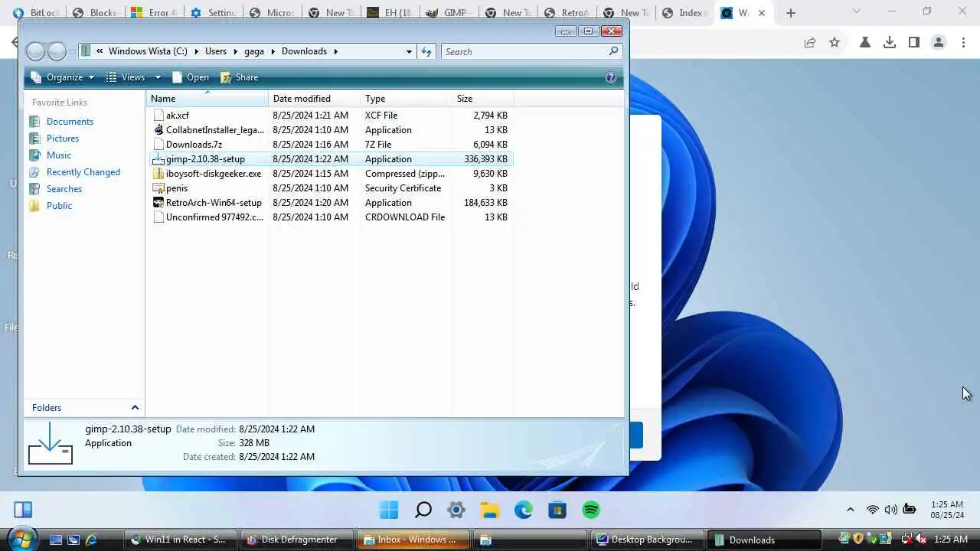980x551 pixels.
Task: Open Windows 11 Start button
Action: point(389,510)
